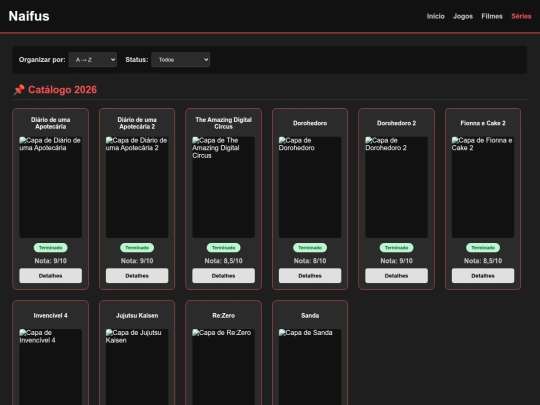Open Detalhes for Dorohedoro
The width and height of the screenshot is (540, 405).
[x=310, y=276]
